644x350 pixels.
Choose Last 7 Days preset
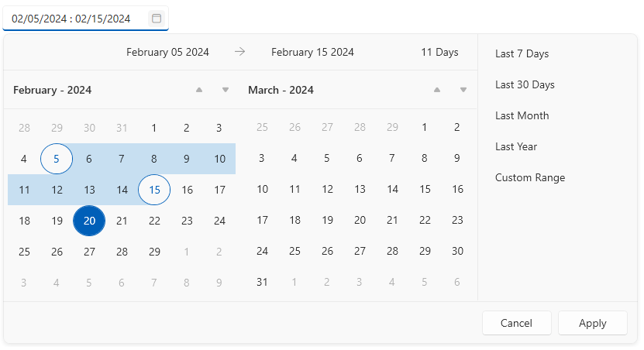522,53
